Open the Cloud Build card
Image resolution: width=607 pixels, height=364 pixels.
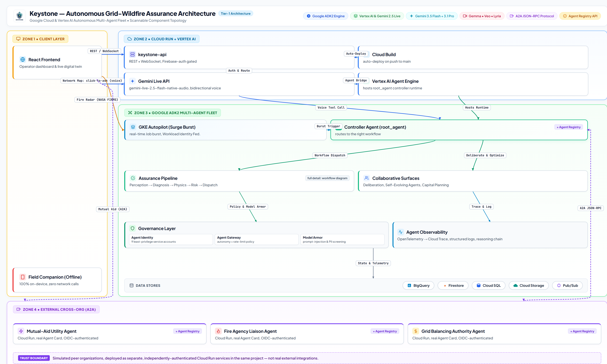(473, 57)
